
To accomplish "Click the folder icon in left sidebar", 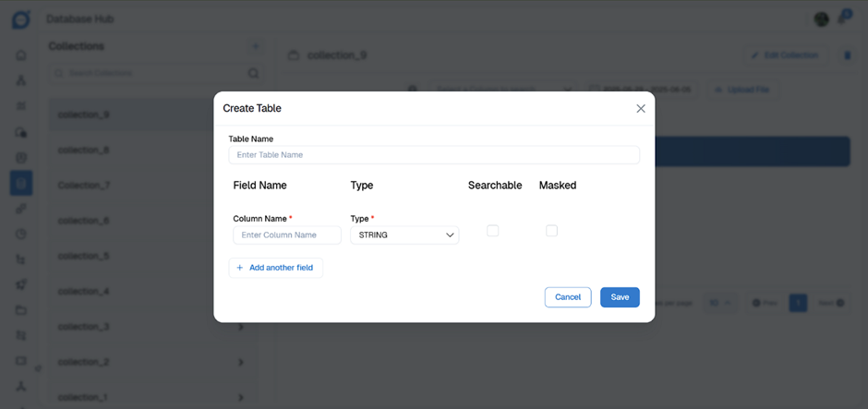I will pyautogui.click(x=21, y=310).
